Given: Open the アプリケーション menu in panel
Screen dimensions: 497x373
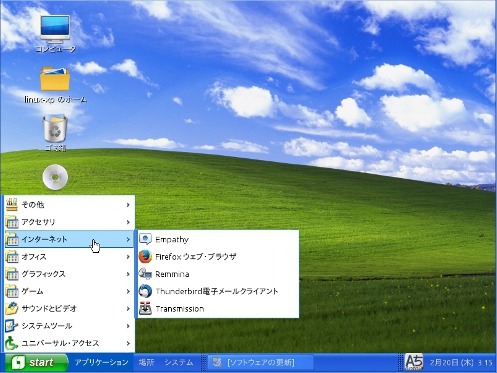Looking at the screenshot, I should click(101, 362).
